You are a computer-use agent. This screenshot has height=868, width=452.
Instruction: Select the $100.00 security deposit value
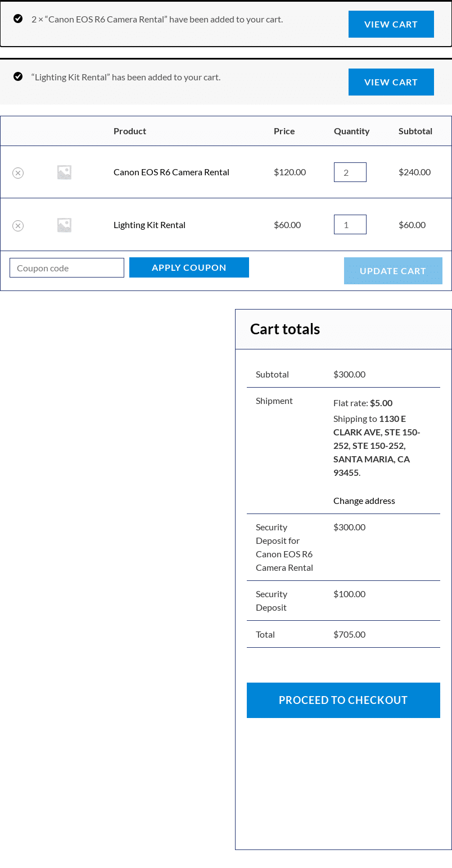tap(349, 594)
